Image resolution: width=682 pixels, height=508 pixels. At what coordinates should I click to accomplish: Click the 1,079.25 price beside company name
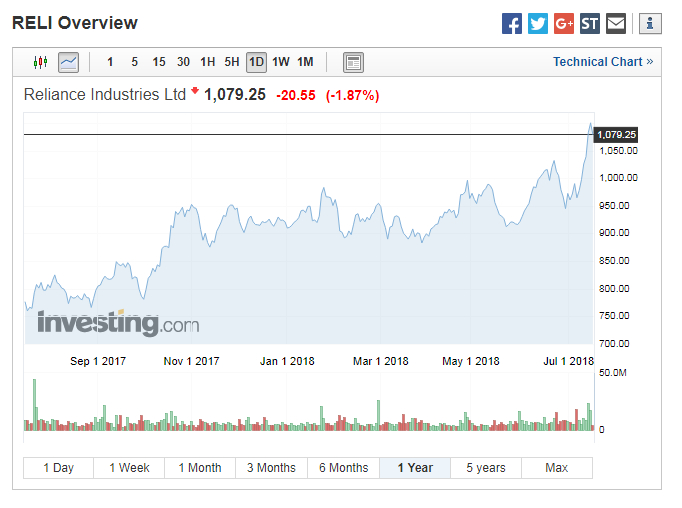pos(235,95)
